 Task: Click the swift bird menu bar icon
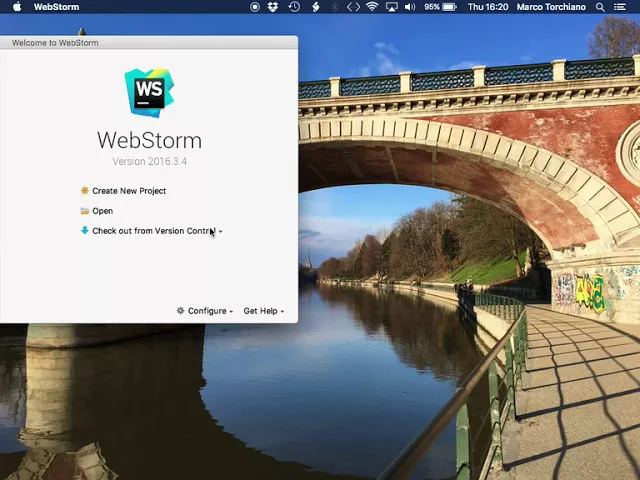(x=316, y=7)
